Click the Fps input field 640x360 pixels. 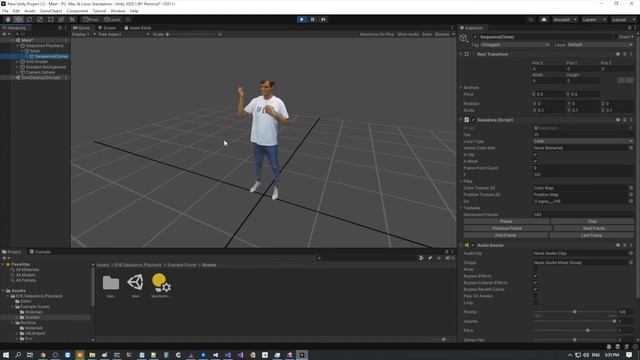[583, 134]
